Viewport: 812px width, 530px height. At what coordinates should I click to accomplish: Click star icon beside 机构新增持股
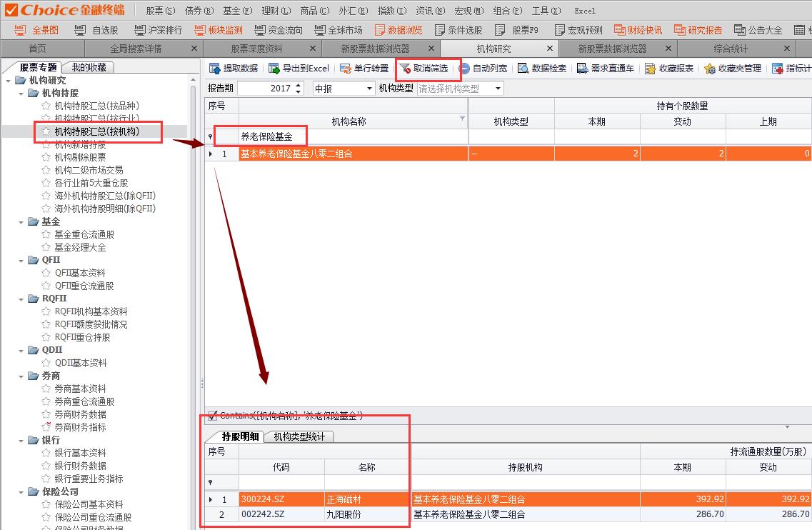[x=46, y=145]
